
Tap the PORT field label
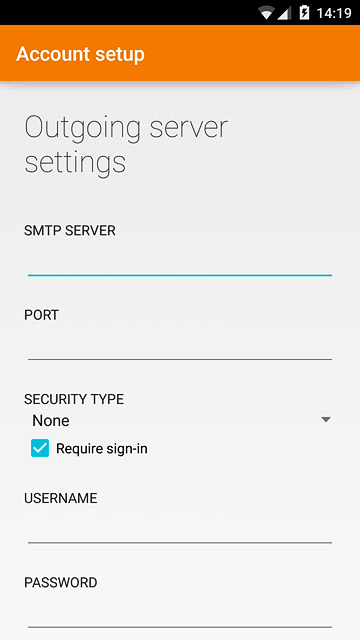coord(41,315)
